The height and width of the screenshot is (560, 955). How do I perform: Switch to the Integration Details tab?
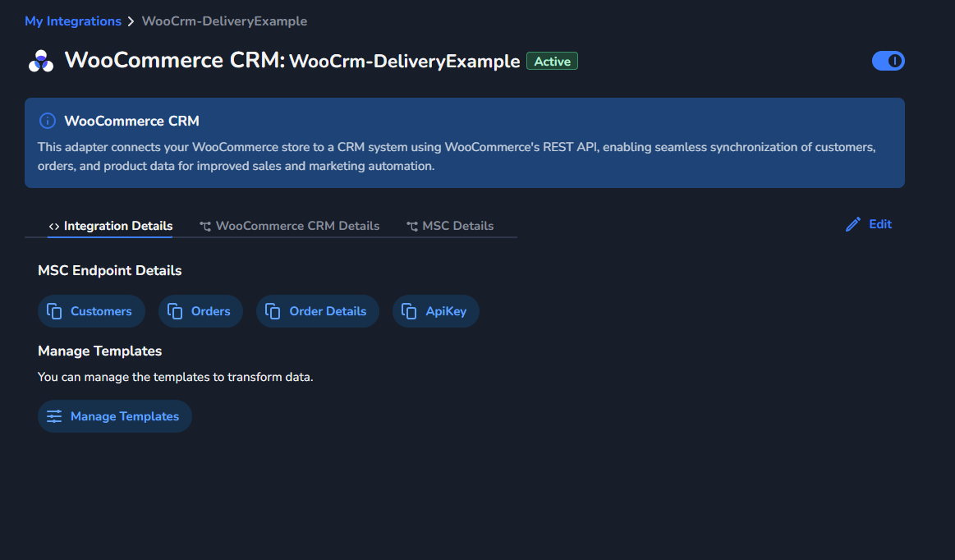tap(110, 226)
